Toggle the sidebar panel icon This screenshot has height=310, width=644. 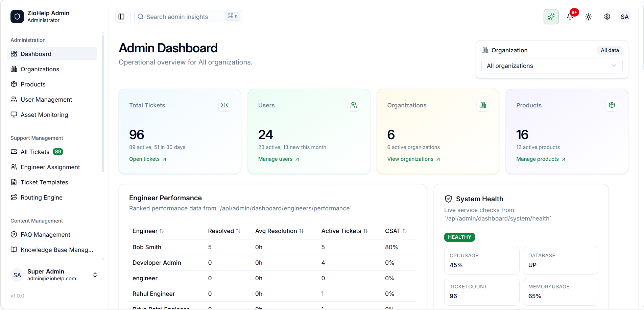coord(121,17)
